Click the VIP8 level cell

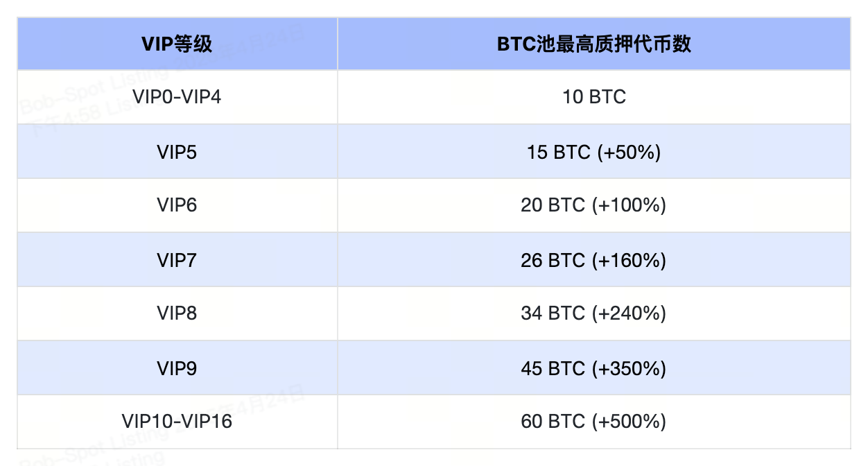coord(177,313)
